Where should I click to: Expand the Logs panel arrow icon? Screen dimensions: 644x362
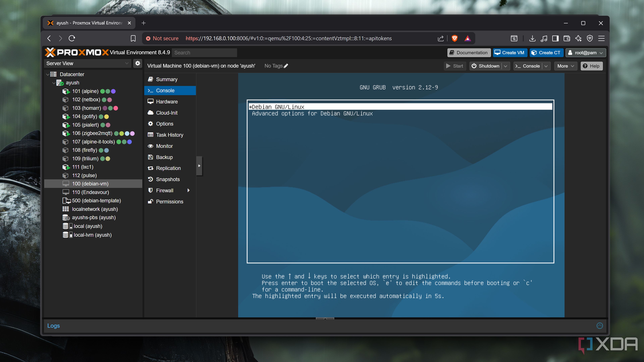[x=600, y=325]
